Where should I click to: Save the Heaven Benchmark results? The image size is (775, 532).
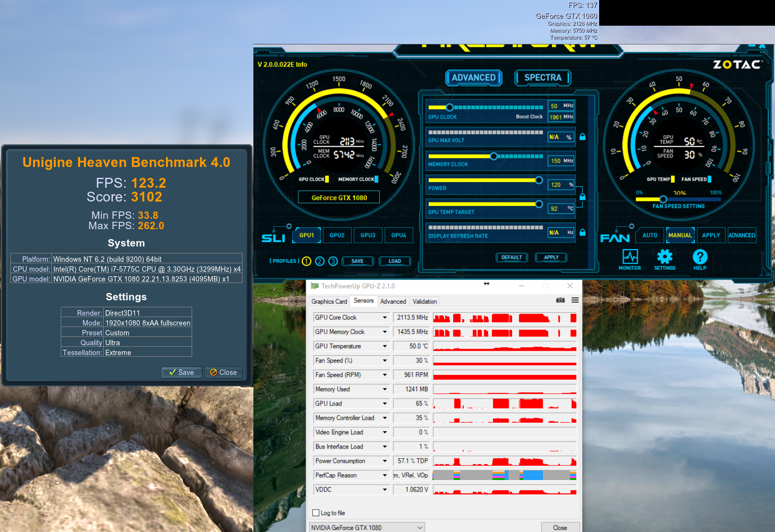tap(182, 372)
